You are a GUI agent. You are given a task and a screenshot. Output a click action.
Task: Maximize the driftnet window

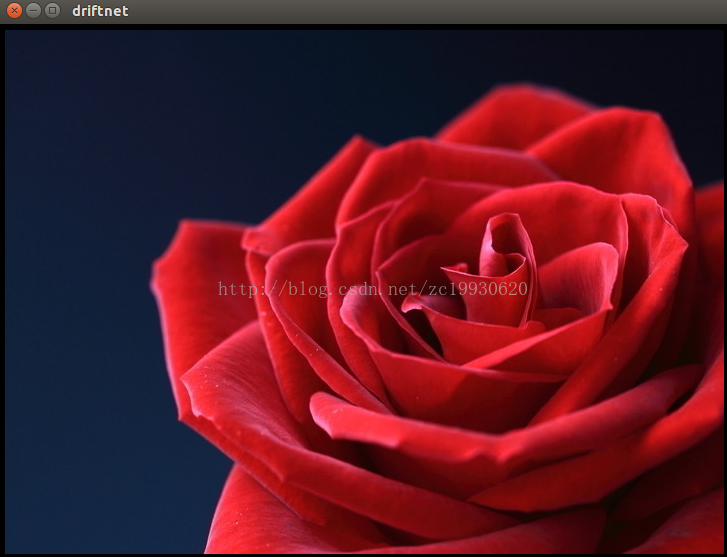[52, 10]
